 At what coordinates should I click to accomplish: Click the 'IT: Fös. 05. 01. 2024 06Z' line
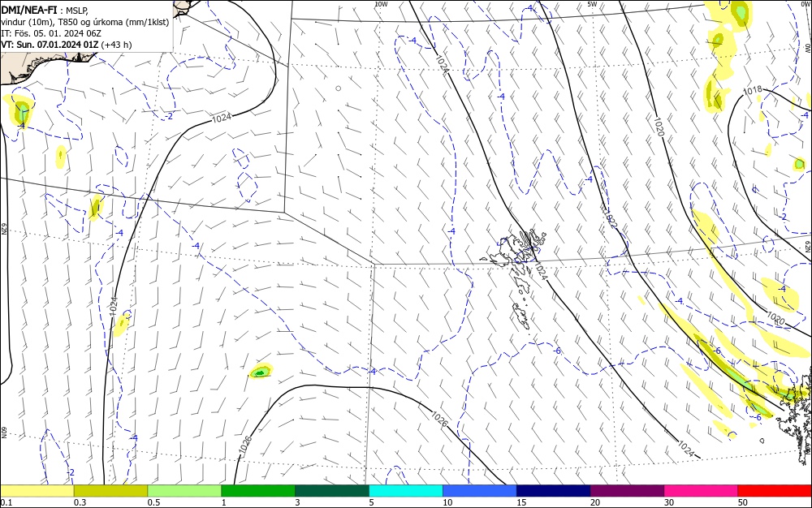(51, 33)
